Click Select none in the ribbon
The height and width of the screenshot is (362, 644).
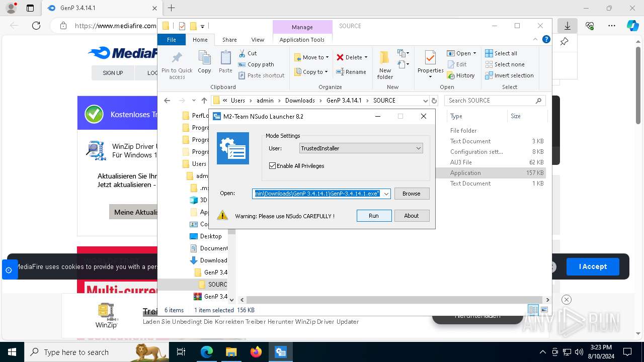click(505, 64)
